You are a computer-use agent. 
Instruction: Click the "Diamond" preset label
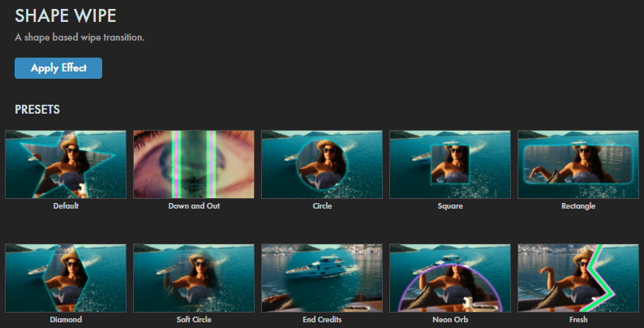66,319
